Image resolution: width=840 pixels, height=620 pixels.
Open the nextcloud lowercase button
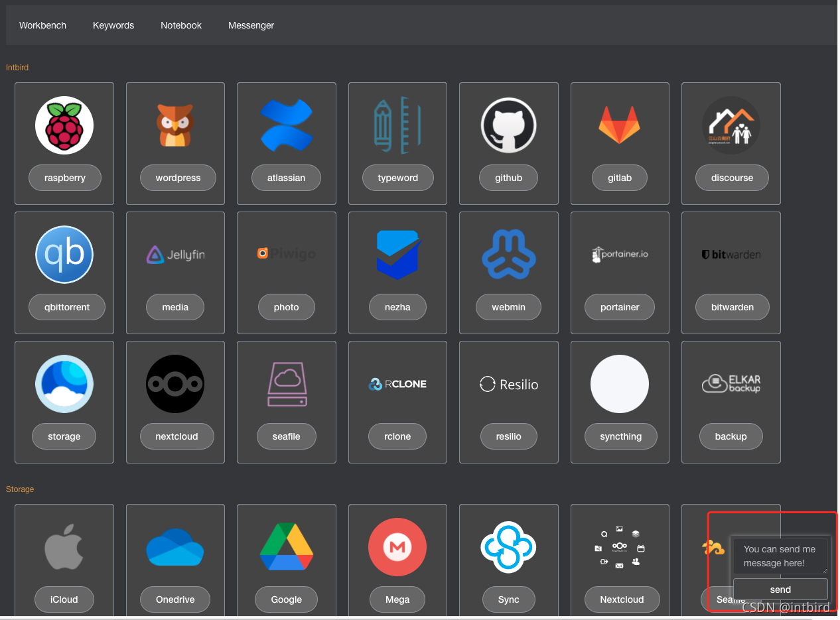click(176, 436)
